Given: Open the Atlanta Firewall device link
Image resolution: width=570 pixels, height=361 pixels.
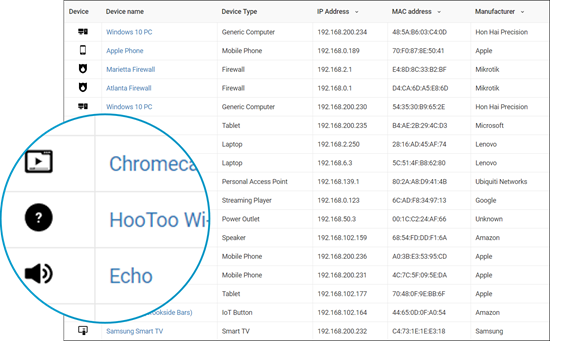Looking at the screenshot, I should (129, 88).
